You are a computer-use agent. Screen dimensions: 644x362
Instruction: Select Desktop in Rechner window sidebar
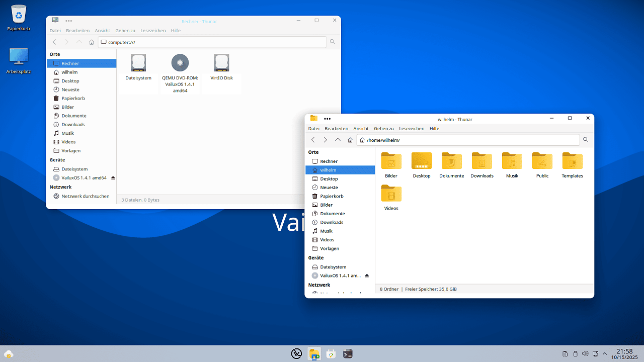(82, 81)
